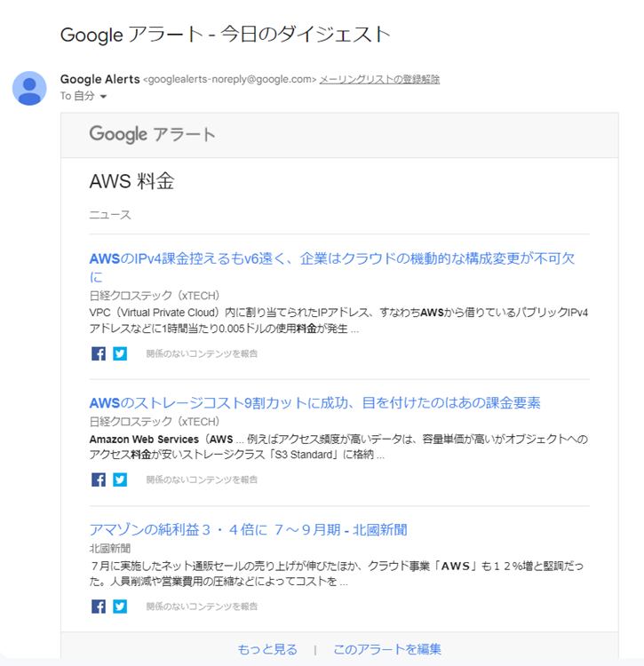Report irrelevant content for the storage article
The image size is (644, 666).
coord(202,480)
